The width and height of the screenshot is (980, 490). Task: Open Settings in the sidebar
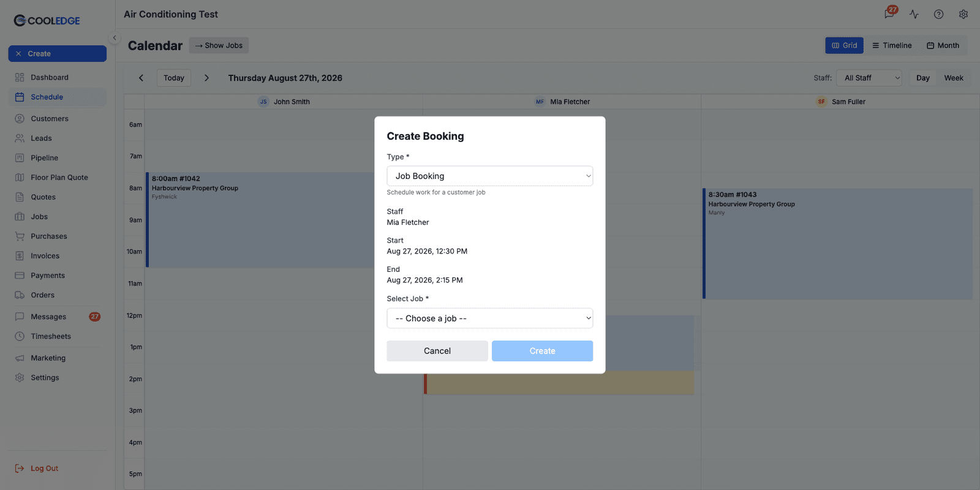coord(58,378)
